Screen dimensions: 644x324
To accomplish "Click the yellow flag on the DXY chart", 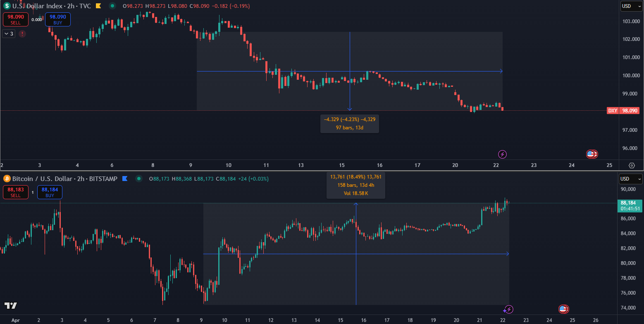I will 98,6.
